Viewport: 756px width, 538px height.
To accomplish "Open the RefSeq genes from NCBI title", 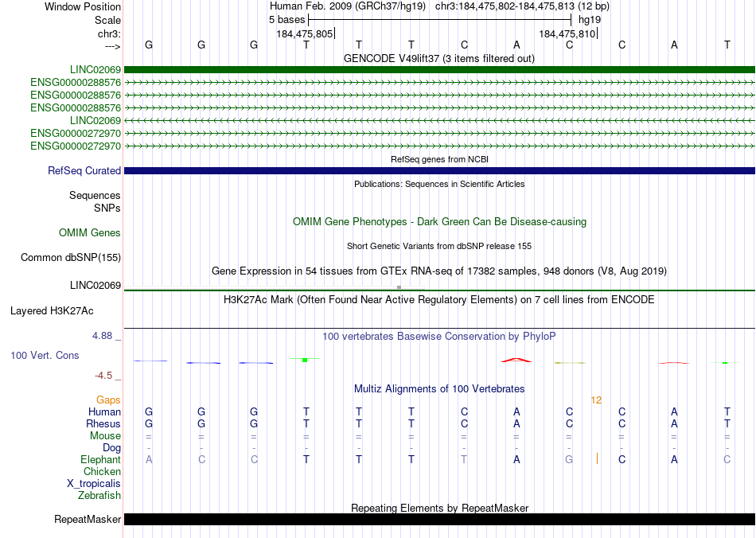I will tap(439, 159).
